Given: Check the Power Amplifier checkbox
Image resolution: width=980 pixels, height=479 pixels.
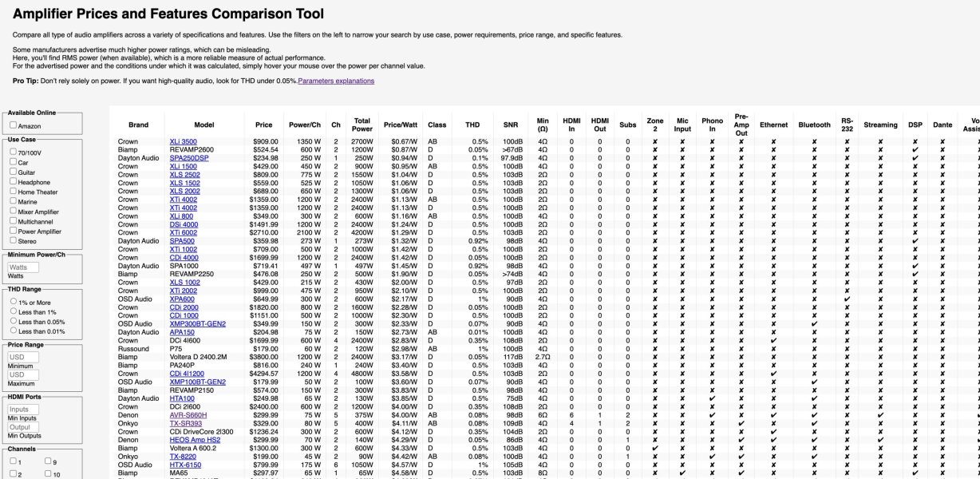Looking at the screenshot, I should [x=14, y=231].
